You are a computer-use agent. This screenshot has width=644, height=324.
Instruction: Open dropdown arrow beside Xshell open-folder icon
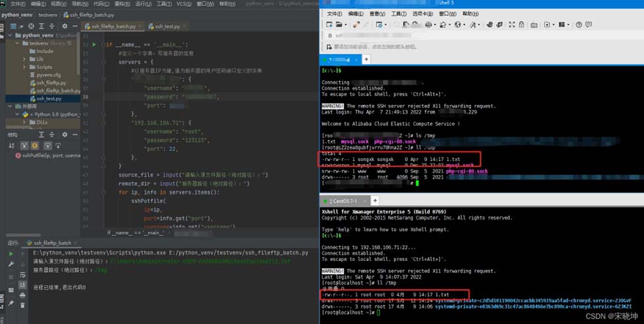(x=346, y=24)
